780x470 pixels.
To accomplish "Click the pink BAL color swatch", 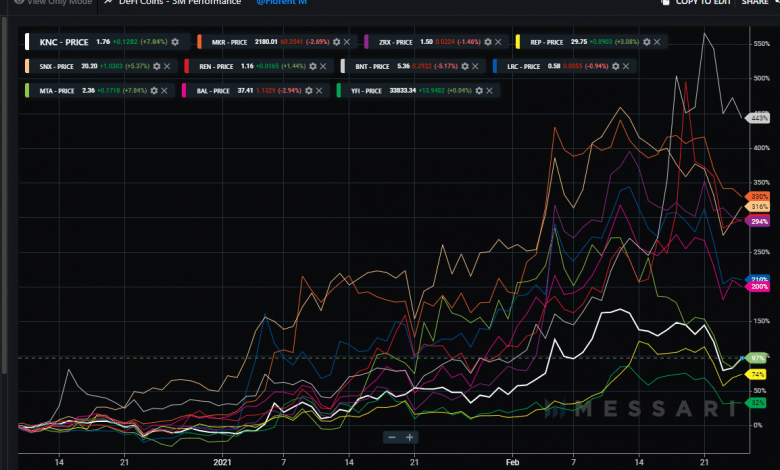I will [x=184, y=91].
